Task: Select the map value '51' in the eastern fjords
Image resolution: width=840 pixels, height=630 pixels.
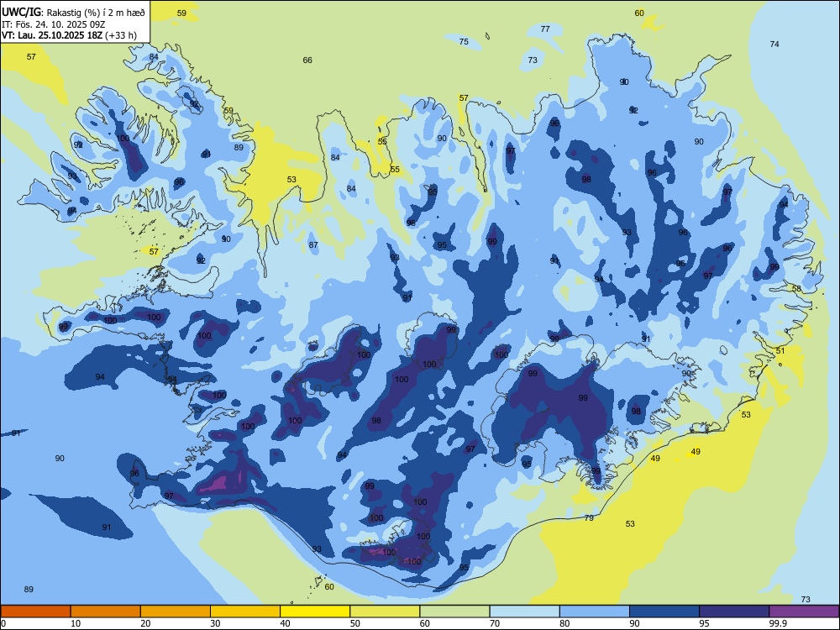Action: [x=780, y=350]
